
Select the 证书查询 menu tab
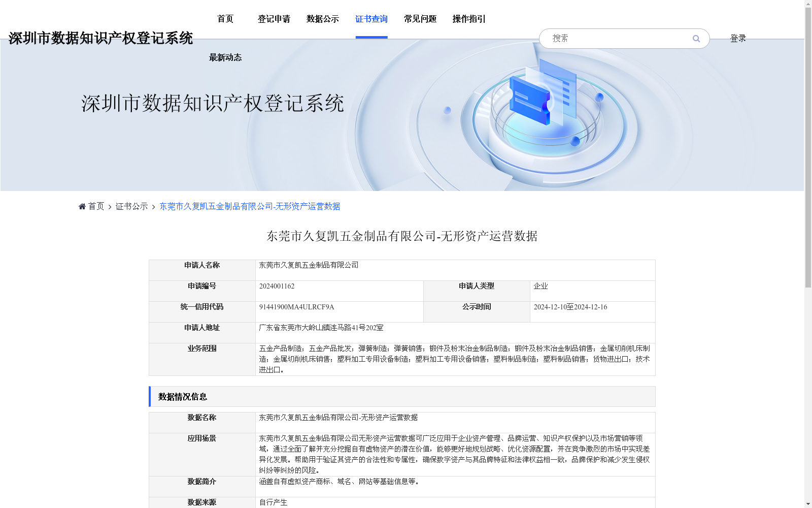(x=371, y=19)
